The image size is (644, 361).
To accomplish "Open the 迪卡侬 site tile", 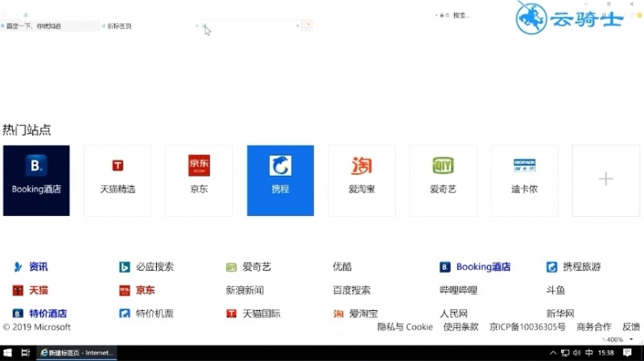I will 524,180.
